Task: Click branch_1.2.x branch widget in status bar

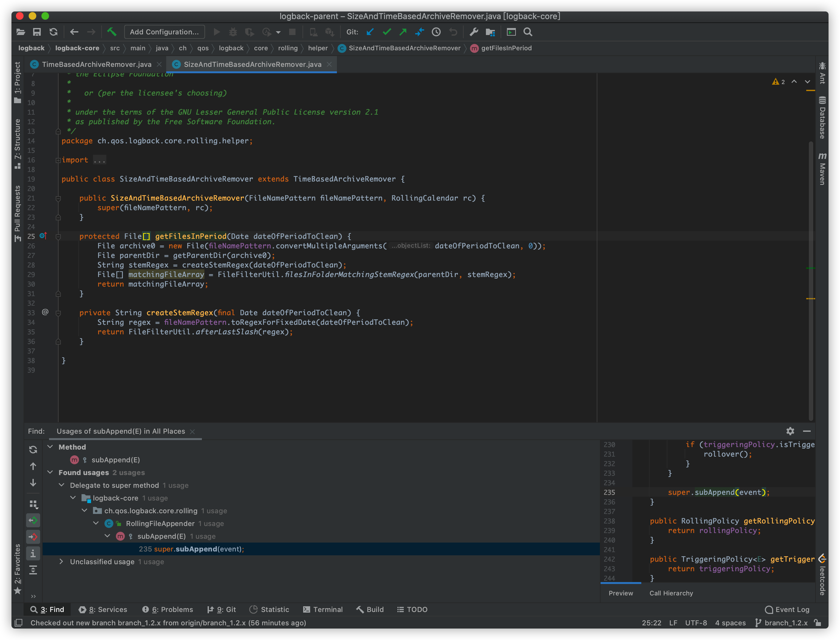Action: [786, 622]
